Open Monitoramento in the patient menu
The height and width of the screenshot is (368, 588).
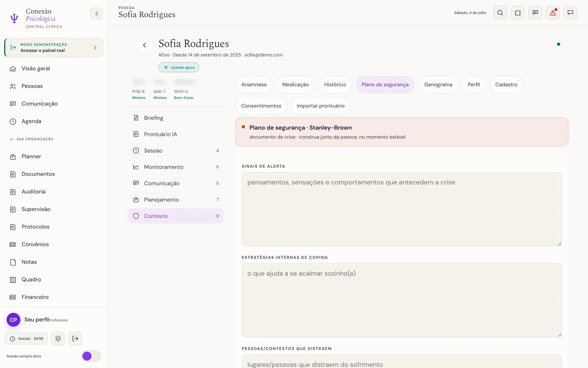point(176,167)
